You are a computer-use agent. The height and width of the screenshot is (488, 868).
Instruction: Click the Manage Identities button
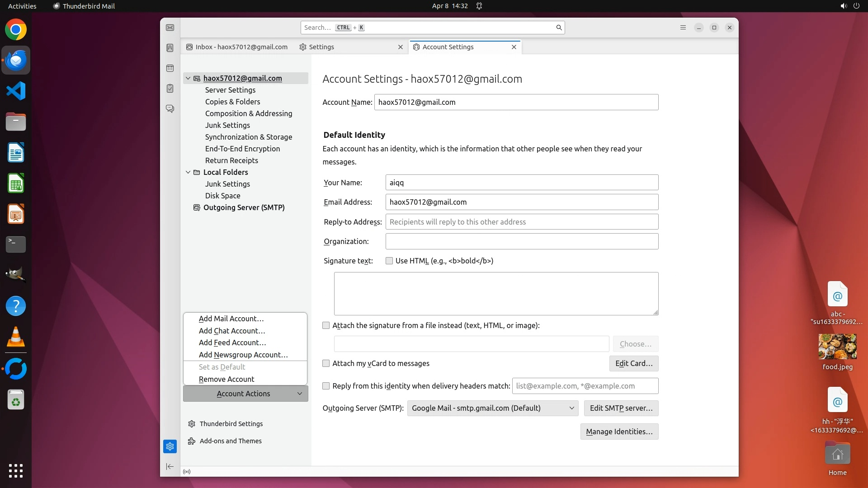619,432
